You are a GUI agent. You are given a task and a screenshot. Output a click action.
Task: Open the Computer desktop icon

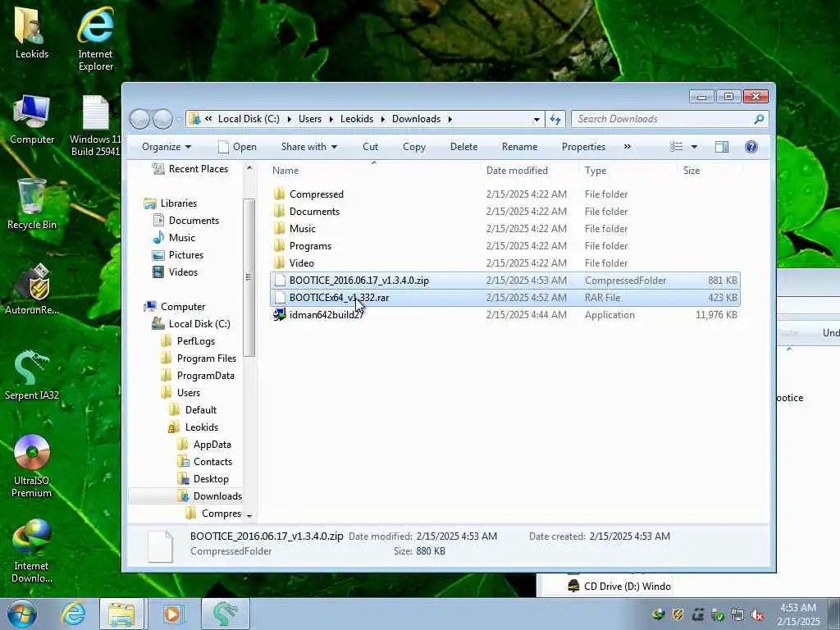(32, 119)
